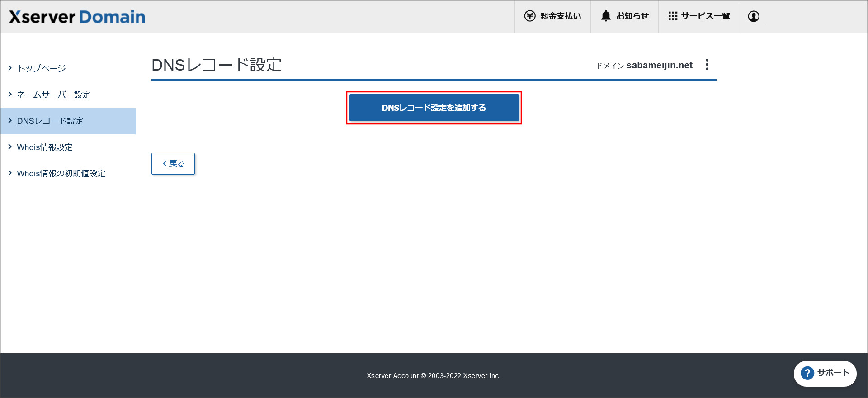868x398 pixels.
Task: Open the サービス一覧 grid icon
Action: coord(673,16)
